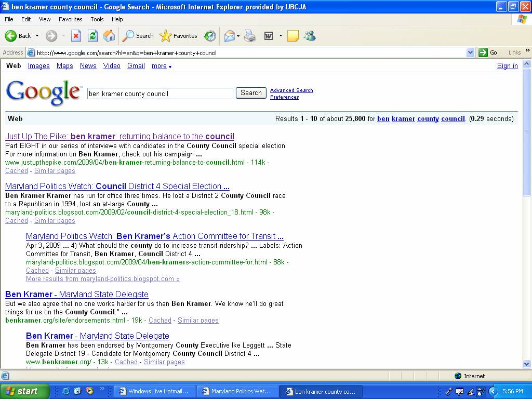Open the Gmail link
Screen dimensions: 532x399
[136, 66]
